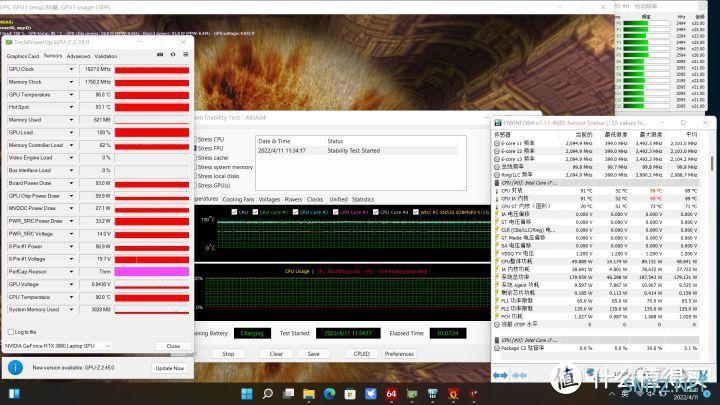720x405 pixels.
Task: Toggle the Stress local disks checkbox
Action: pos(196,176)
